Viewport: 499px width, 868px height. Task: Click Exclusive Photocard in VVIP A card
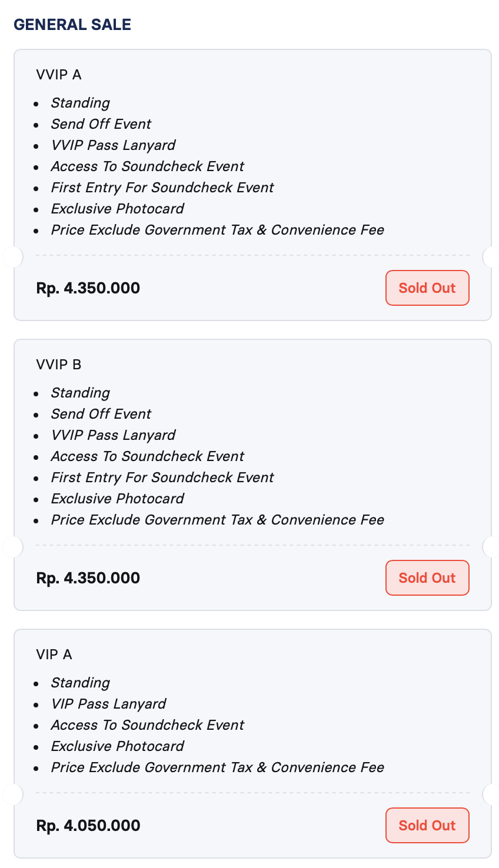coord(118,209)
